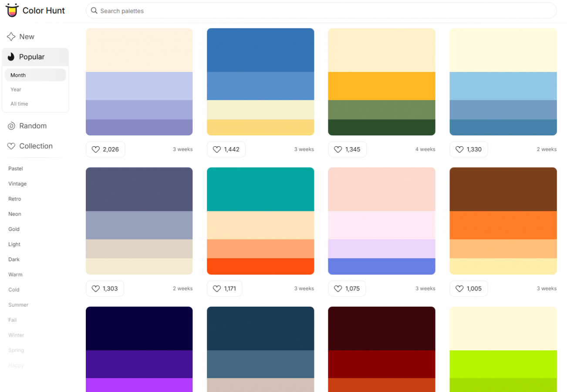
Task: Open the Pastel tag link
Action: pos(16,169)
